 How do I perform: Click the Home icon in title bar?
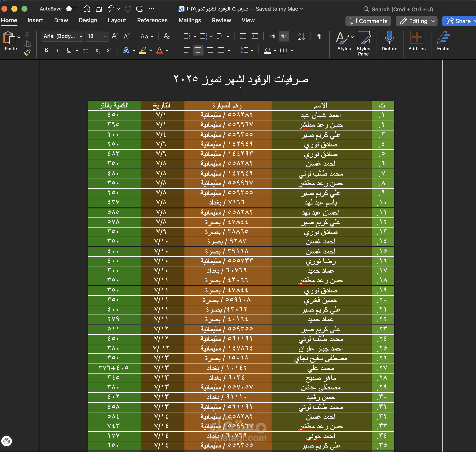(x=87, y=9)
